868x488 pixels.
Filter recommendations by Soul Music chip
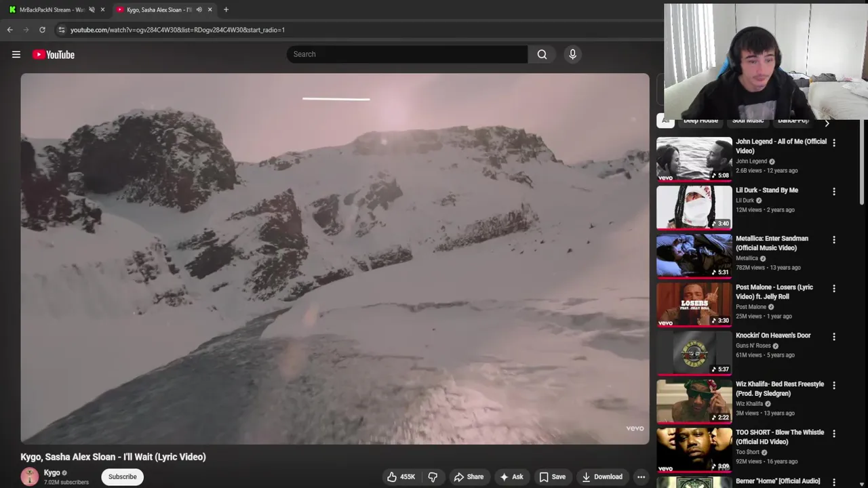[x=747, y=121]
